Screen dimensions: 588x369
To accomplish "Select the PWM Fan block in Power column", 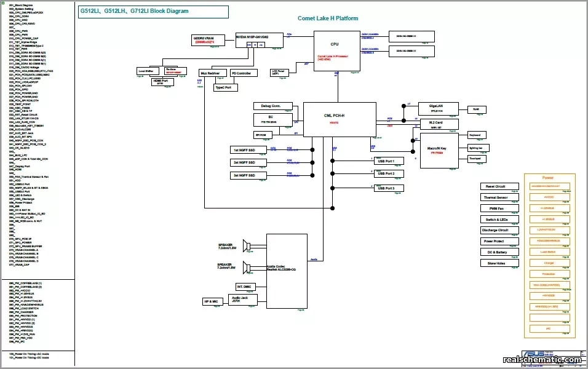I will coord(498,208).
